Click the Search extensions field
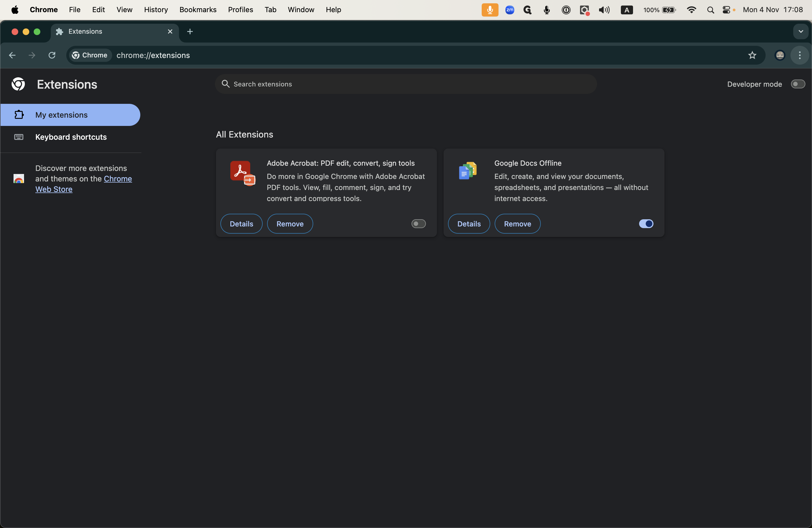 click(x=406, y=84)
